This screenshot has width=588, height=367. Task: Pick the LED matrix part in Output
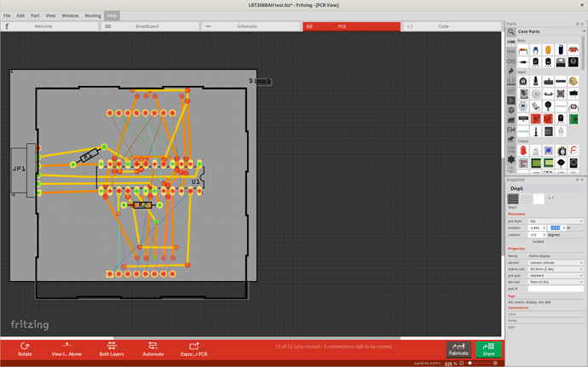point(523,163)
